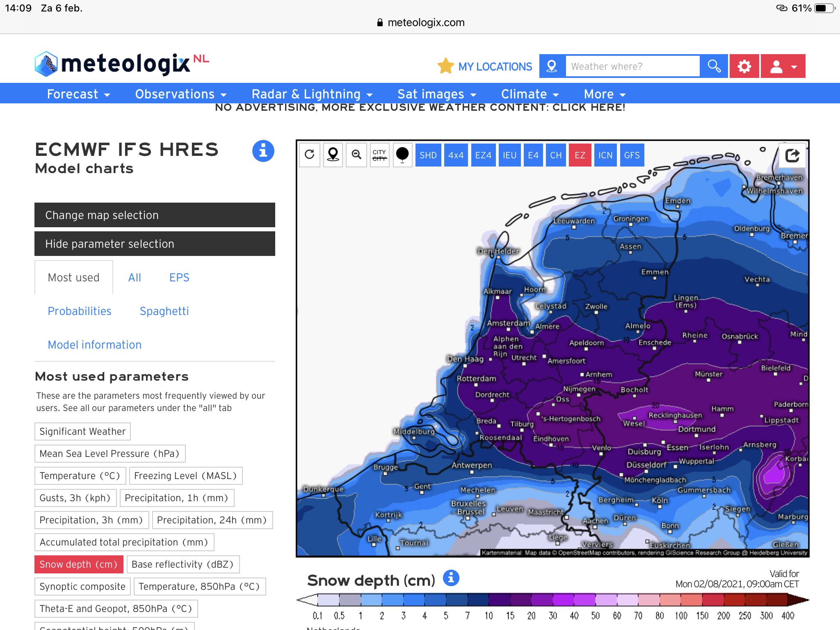
Task: Select Gusts, 3h (kph) parameter
Action: (75, 498)
